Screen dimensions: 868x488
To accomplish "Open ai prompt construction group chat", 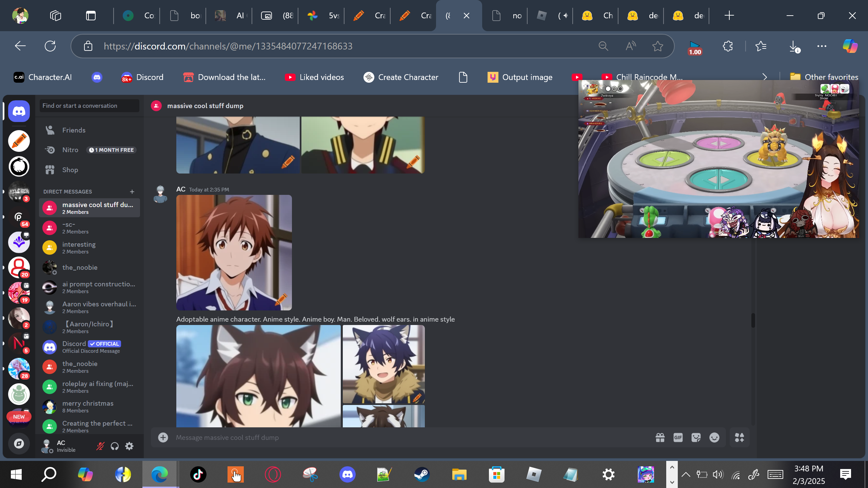I will [x=90, y=287].
